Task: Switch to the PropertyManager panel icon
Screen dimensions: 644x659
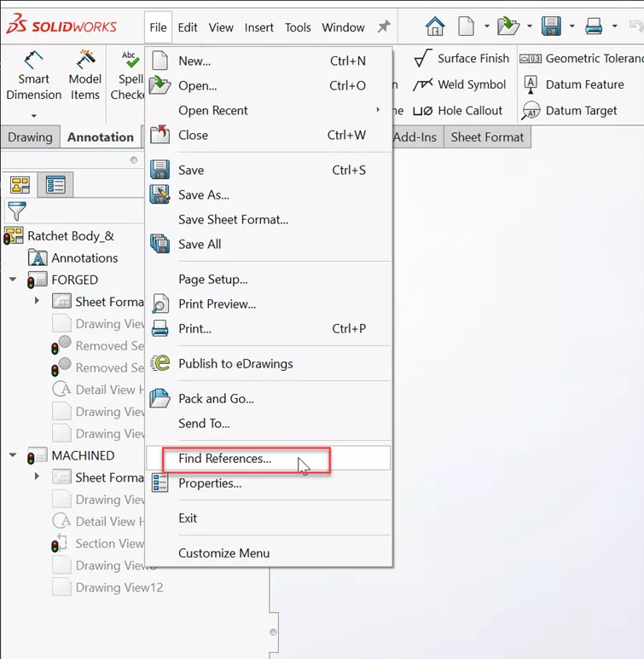Action: [55, 185]
